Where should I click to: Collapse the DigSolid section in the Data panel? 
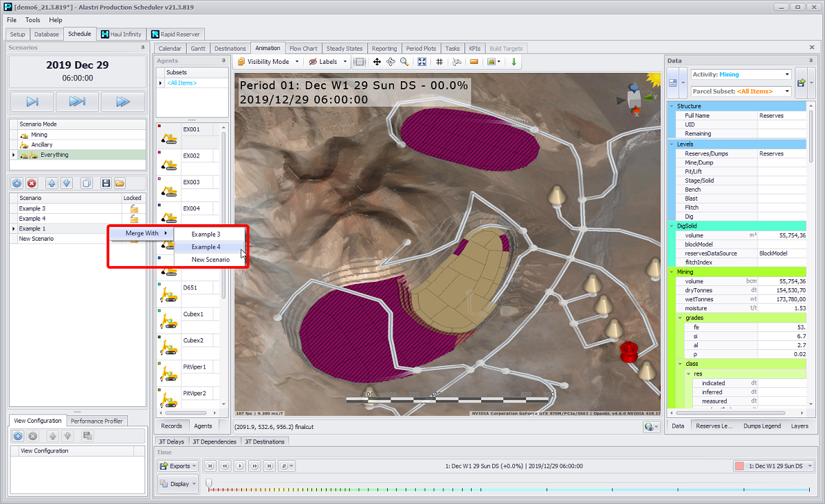(x=672, y=226)
